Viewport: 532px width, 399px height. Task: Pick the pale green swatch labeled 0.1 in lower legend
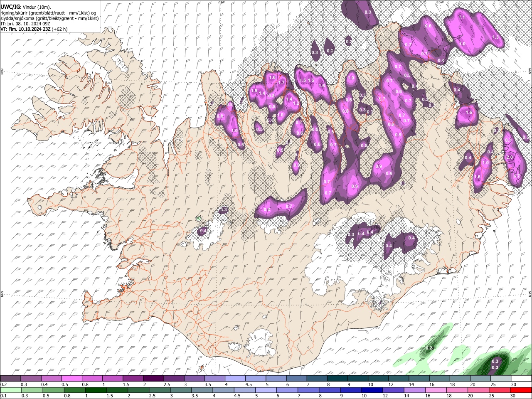click(x=11, y=390)
